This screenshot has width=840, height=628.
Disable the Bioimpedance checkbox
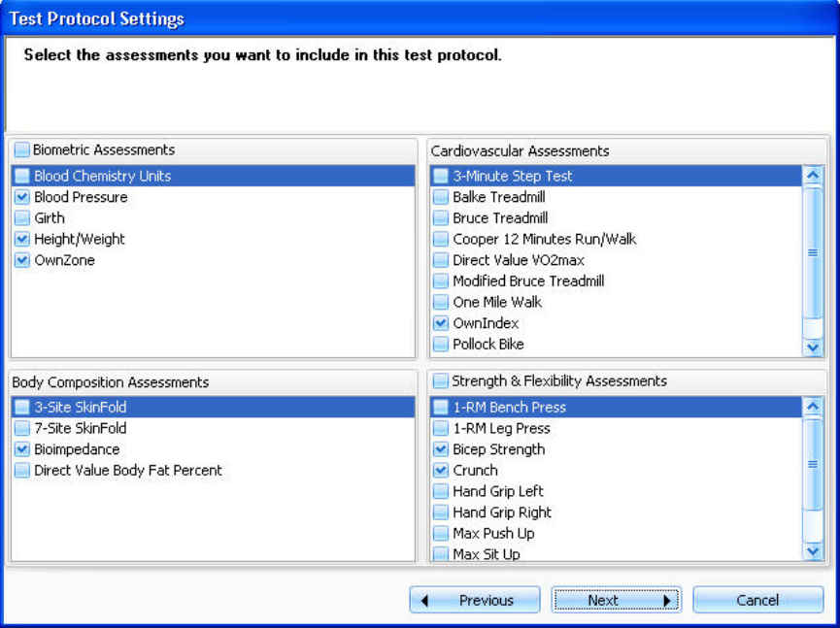click(22, 449)
